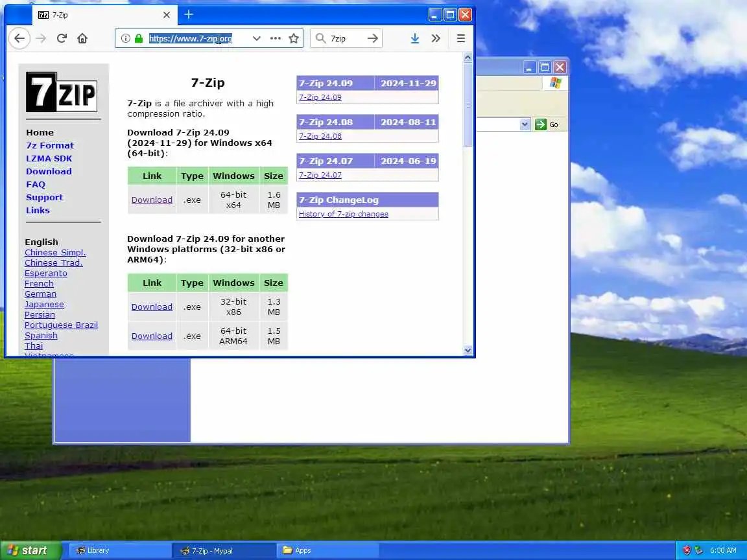The width and height of the screenshot is (747, 560).
Task: Bookmark this page with the star
Action: point(294,39)
